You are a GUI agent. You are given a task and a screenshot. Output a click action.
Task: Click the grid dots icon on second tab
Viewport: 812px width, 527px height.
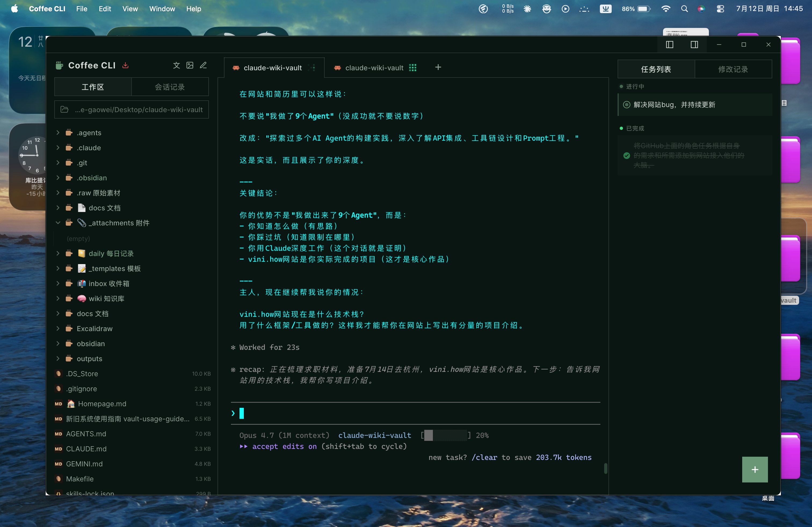tap(412, 68)
